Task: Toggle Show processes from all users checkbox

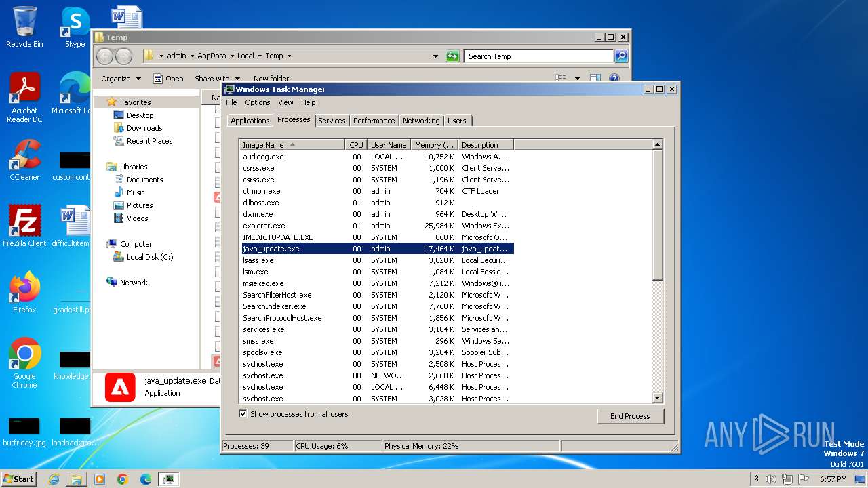Action: 243,414
